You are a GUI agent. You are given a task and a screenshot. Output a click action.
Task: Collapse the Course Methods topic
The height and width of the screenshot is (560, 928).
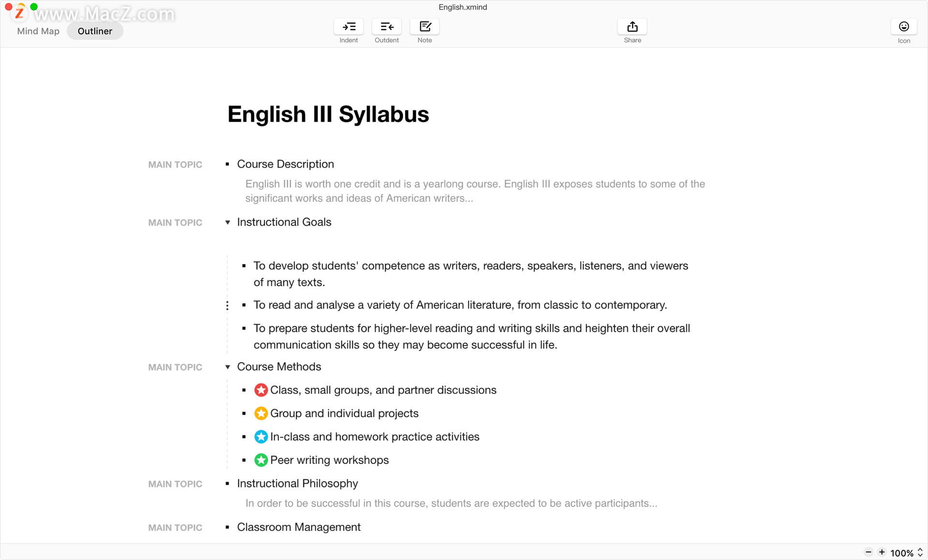click(228, 367)
